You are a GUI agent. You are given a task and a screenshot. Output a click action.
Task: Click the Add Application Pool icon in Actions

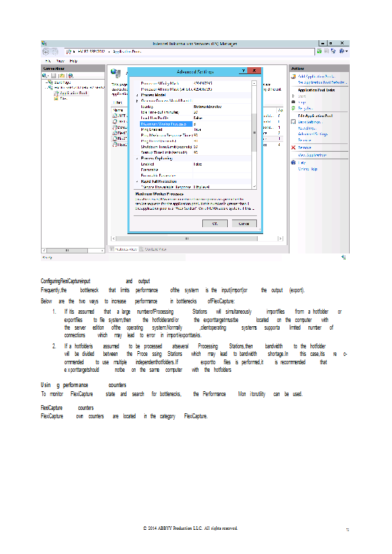(294, 76)
